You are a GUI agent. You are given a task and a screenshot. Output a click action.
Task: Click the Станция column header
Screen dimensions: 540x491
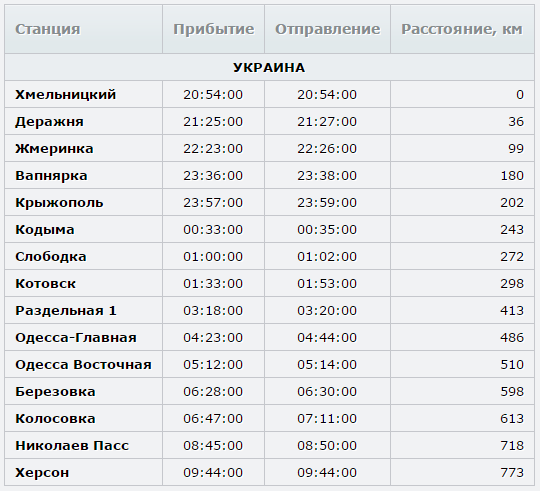[x=48, y=29]
